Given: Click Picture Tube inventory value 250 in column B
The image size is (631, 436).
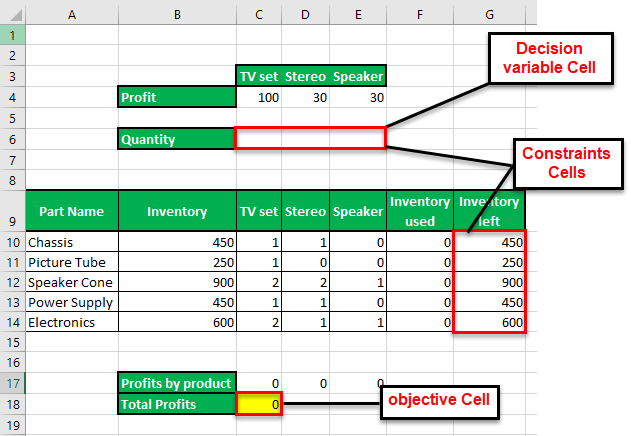Looking at the screenshot, I should tap(177, 262).
